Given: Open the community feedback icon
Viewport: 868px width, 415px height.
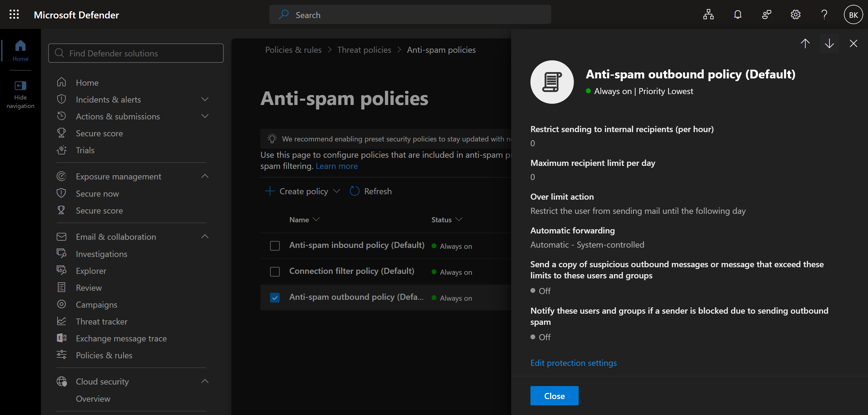Looking at the screenshot, I should click(x=766, y=14).
